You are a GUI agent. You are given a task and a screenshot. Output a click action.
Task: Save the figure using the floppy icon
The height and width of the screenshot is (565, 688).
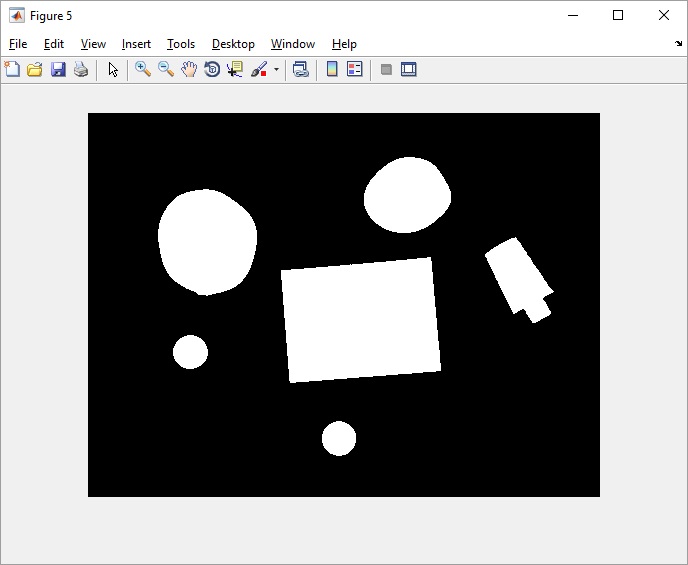(58, 70)
